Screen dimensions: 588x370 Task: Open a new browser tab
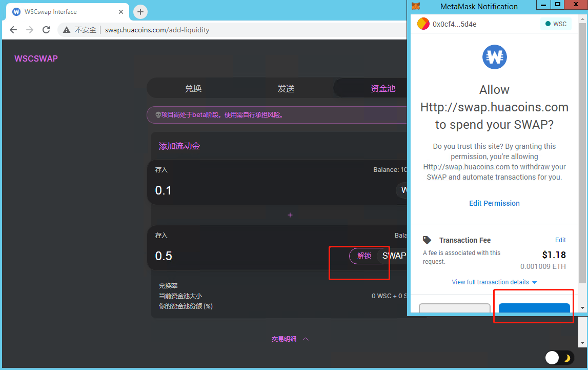(140, 12)
